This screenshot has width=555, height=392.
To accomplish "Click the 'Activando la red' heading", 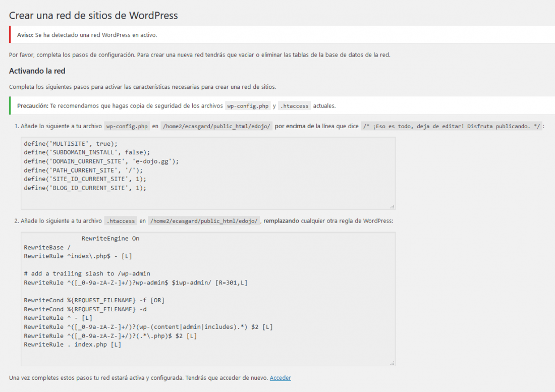I will click(37, 71).
